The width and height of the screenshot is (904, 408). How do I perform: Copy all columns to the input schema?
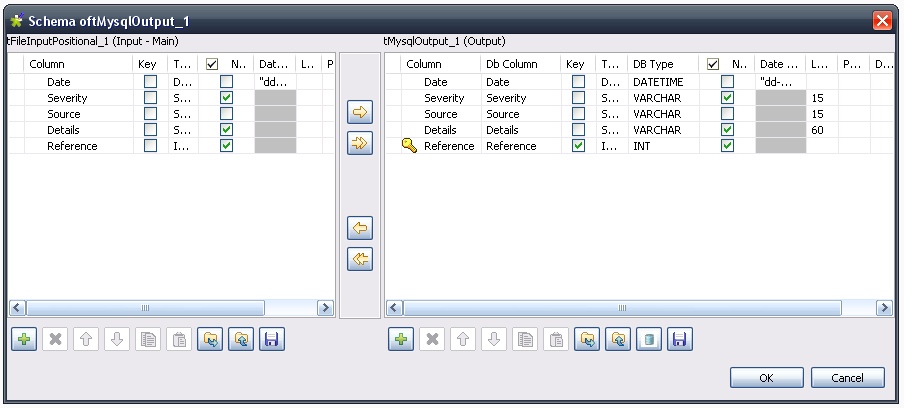(360, 260)
